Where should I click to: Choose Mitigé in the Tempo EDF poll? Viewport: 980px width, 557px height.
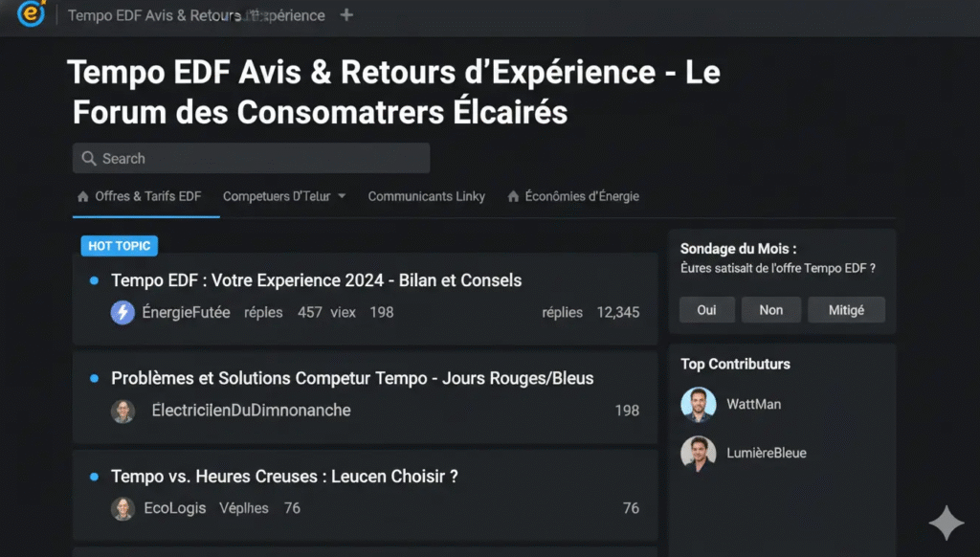pos(846,310)
